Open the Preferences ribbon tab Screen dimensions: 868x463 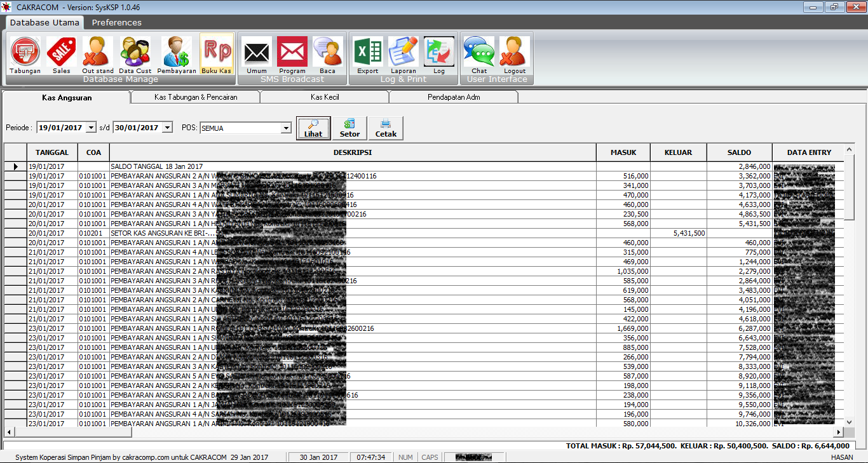tap(117, 22)
